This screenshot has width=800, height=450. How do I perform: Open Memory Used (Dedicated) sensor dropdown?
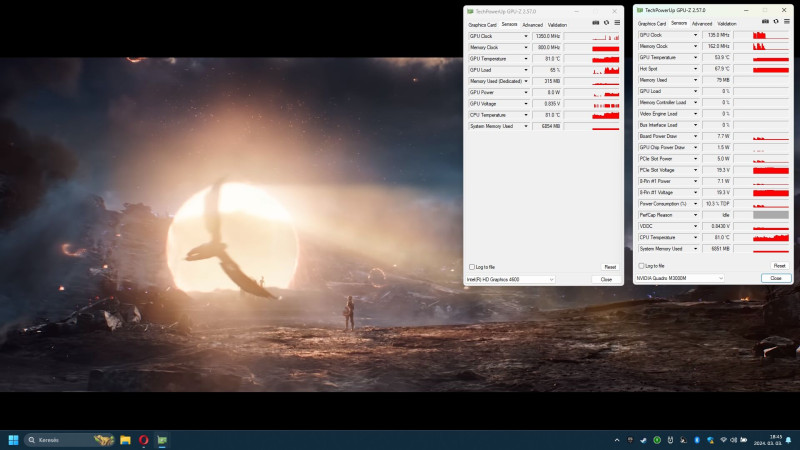pyautogui.click(x=526, y=81)
